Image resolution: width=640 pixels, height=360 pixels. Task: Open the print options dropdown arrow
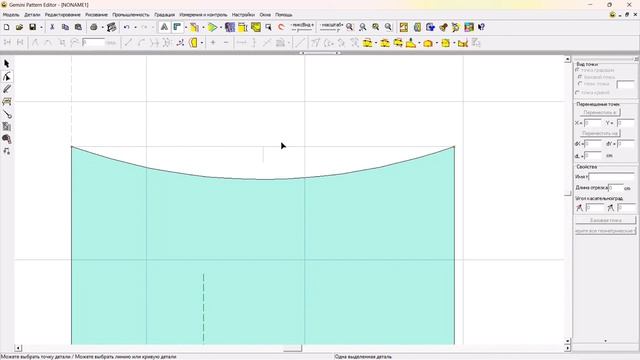[102, 27]
